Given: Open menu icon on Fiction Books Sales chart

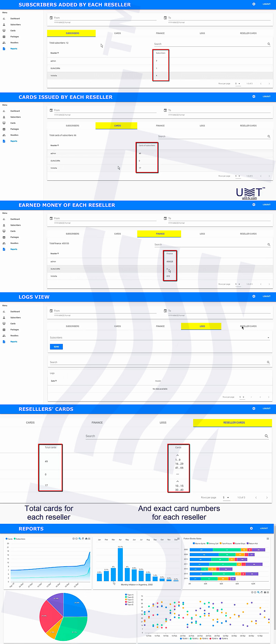Looking at the screenshot, I should [x=268, y=539].
